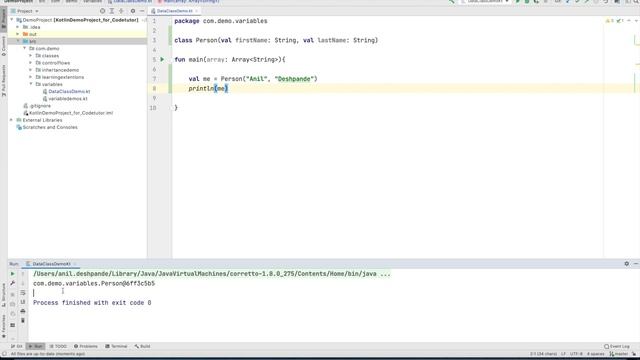This screenshot has height=360, width=640.
Task: Collapse the DemoProject root node
Action: pyautogui.click(x=12, y=20)
